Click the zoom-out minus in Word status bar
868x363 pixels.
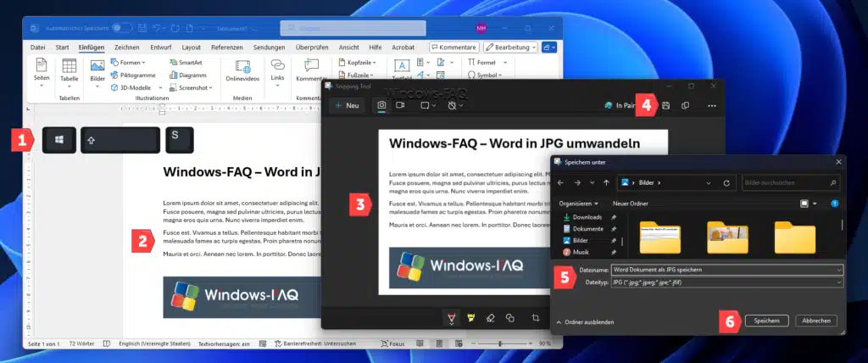pyautogui.click(x=473, y=343)
